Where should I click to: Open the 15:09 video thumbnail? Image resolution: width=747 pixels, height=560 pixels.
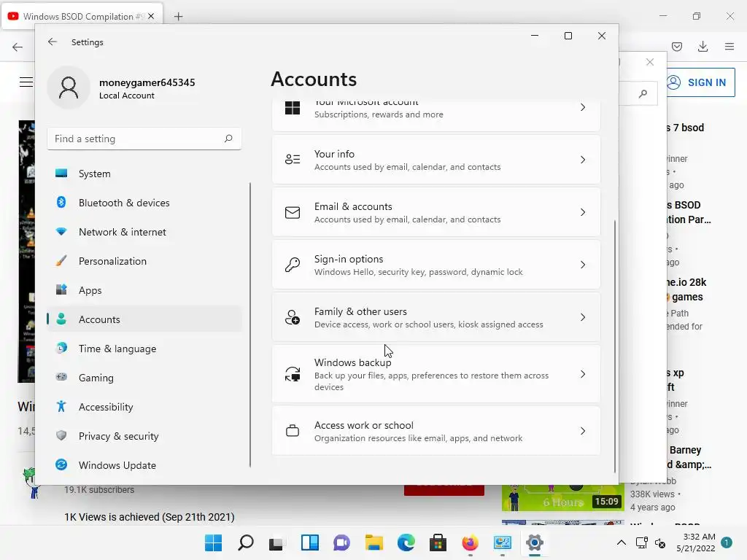pos(562,497)
